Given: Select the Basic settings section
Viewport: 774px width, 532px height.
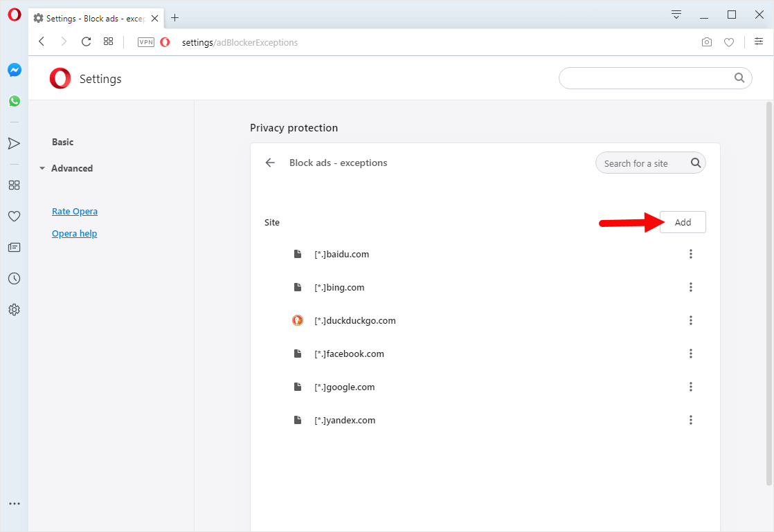Looking at the screenshot, I should point(63,142).
